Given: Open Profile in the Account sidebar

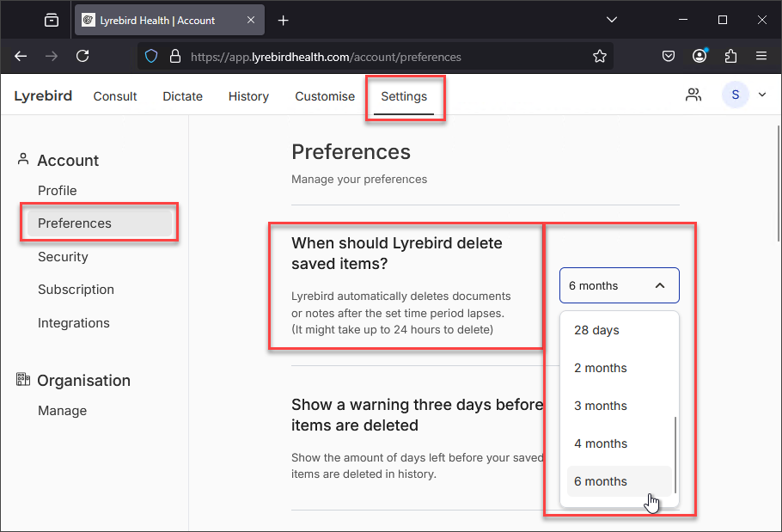Looking at the screenshot, I should [58, 191].
